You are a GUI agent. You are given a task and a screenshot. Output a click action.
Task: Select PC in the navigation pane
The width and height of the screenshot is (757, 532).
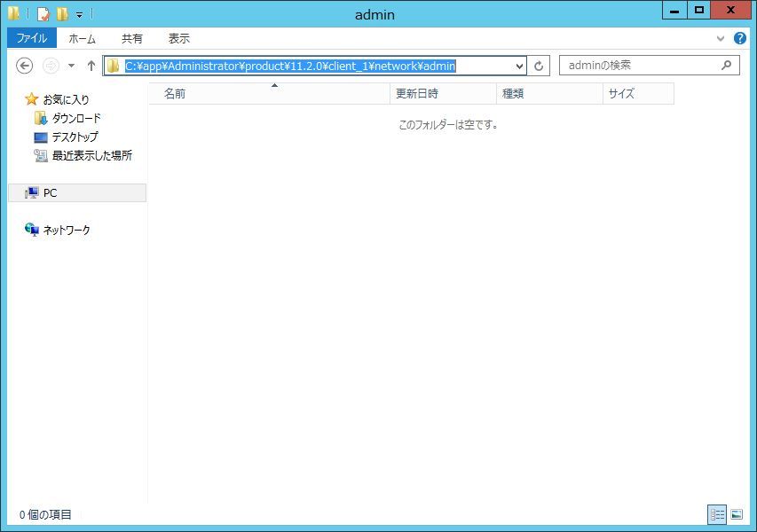pos(77,193)
